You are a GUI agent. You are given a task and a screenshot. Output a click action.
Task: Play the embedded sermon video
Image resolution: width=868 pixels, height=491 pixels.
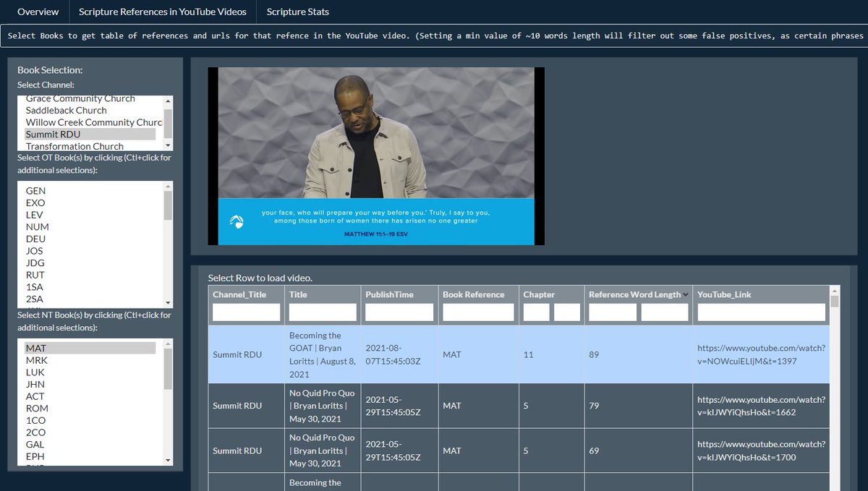[376, 156]
